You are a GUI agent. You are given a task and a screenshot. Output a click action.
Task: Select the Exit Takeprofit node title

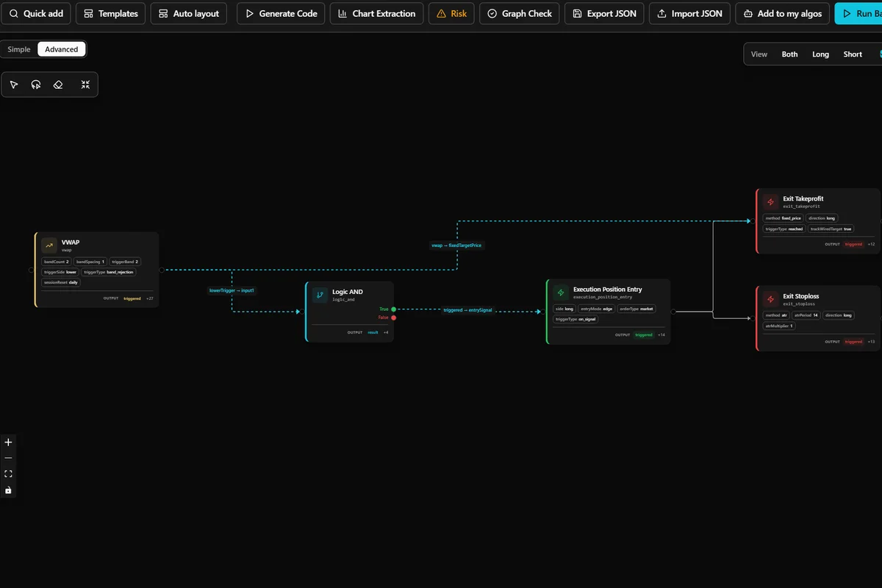[x=803, y=198]
